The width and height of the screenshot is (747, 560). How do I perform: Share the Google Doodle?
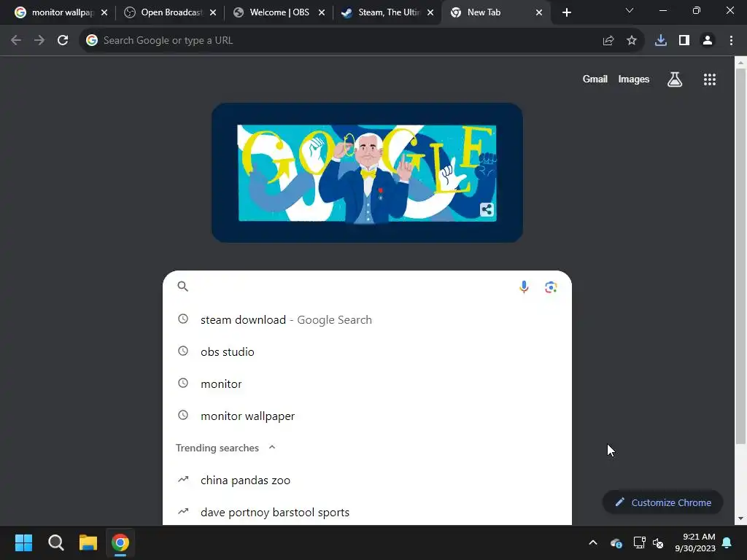pyautogui.click(x=487, y=209)
